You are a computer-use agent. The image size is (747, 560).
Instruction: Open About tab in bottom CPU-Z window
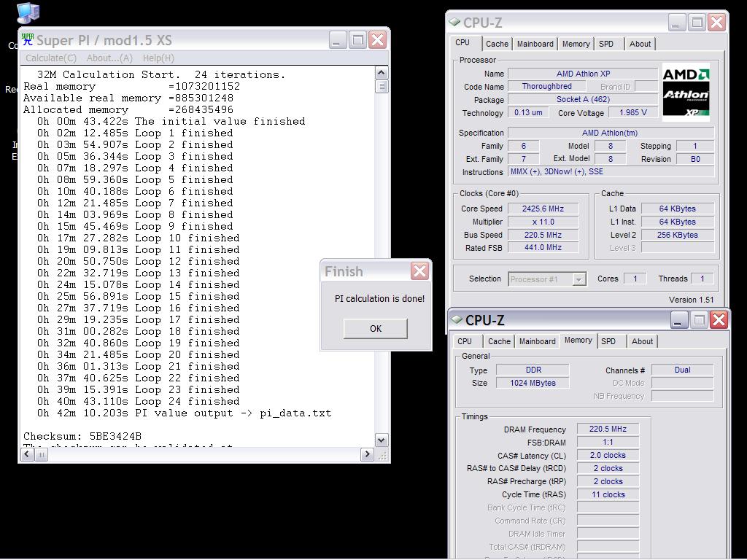click(642, 341)
